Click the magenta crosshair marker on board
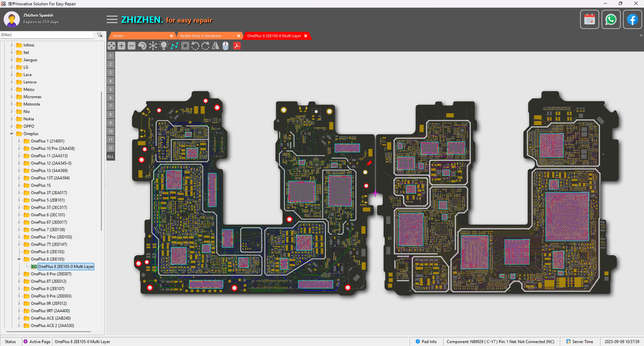This screenshot has width=644, height=346. [x=375, y=194]
